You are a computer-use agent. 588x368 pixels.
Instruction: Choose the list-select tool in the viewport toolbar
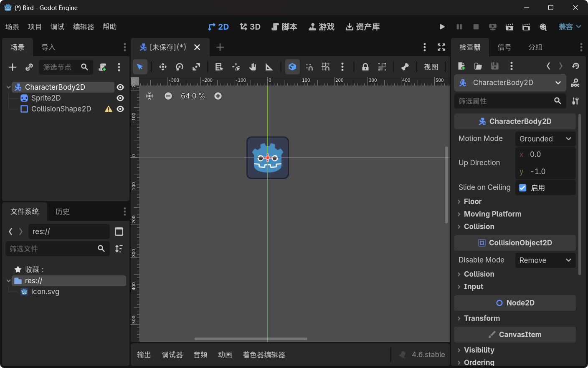click(x=219, y=67)
